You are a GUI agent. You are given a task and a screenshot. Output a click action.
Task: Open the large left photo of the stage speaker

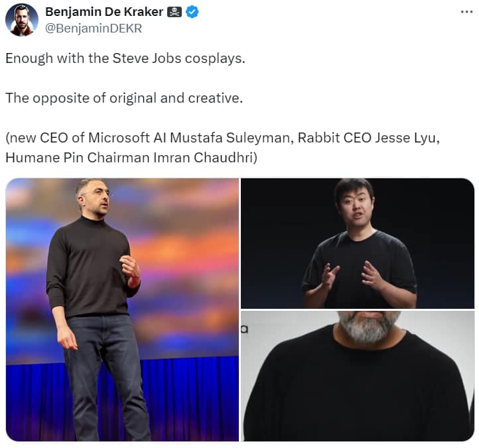[122, 309]
